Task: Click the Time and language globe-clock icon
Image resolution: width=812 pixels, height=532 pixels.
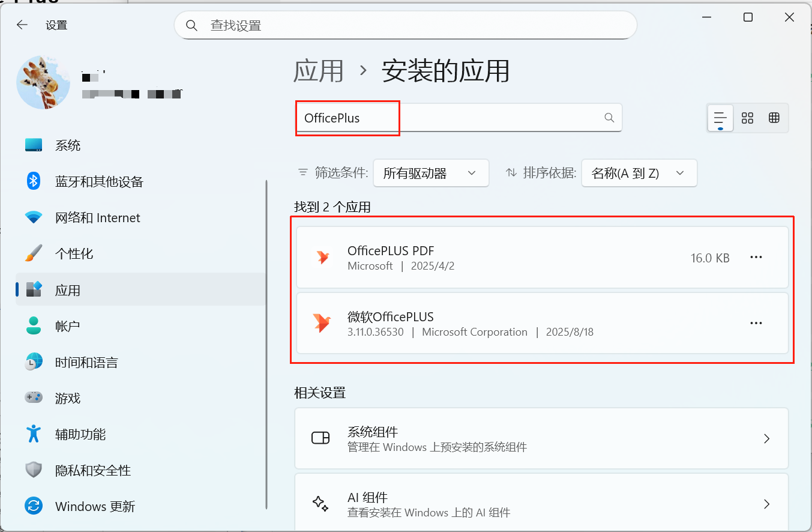Action: pos(34,361)
